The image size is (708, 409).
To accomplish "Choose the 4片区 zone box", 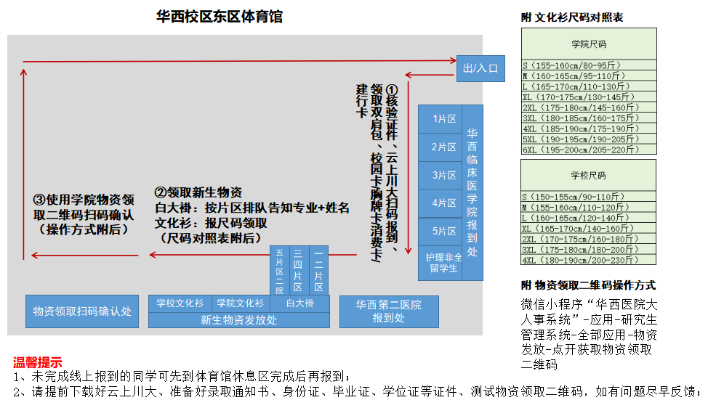I will coord(437,203).
